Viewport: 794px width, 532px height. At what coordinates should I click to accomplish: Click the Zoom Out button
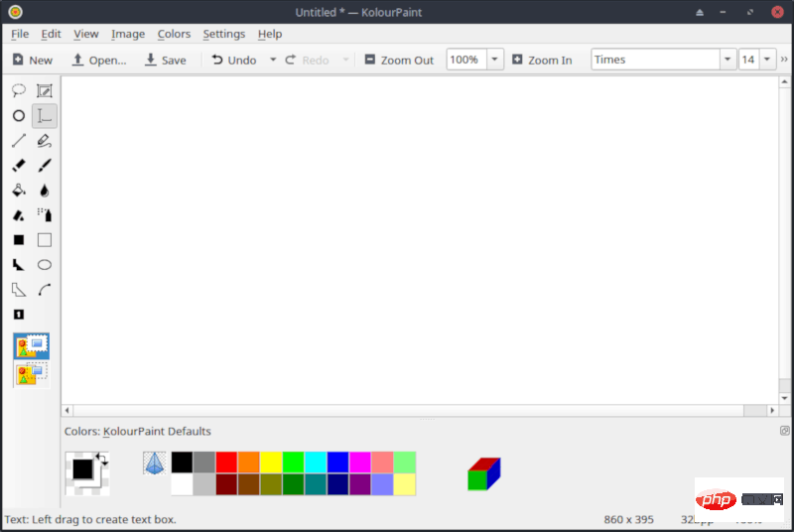[x=400, y=60]
